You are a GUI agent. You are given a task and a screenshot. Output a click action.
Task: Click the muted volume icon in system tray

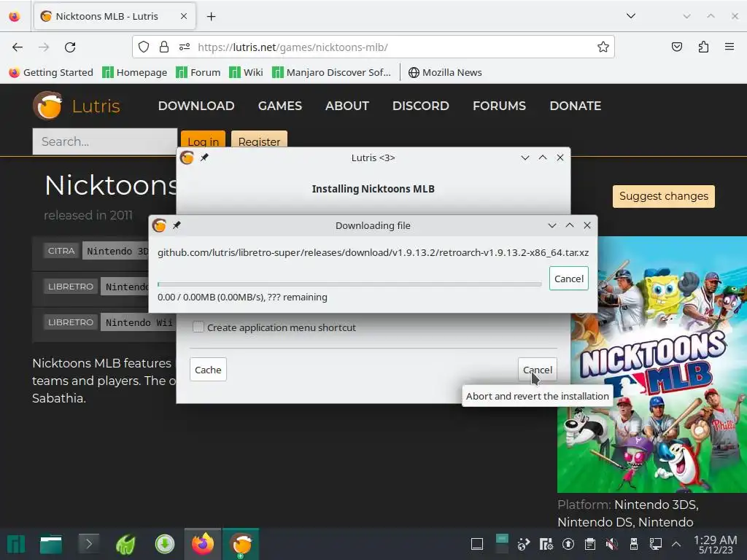[x=612, y=544]
